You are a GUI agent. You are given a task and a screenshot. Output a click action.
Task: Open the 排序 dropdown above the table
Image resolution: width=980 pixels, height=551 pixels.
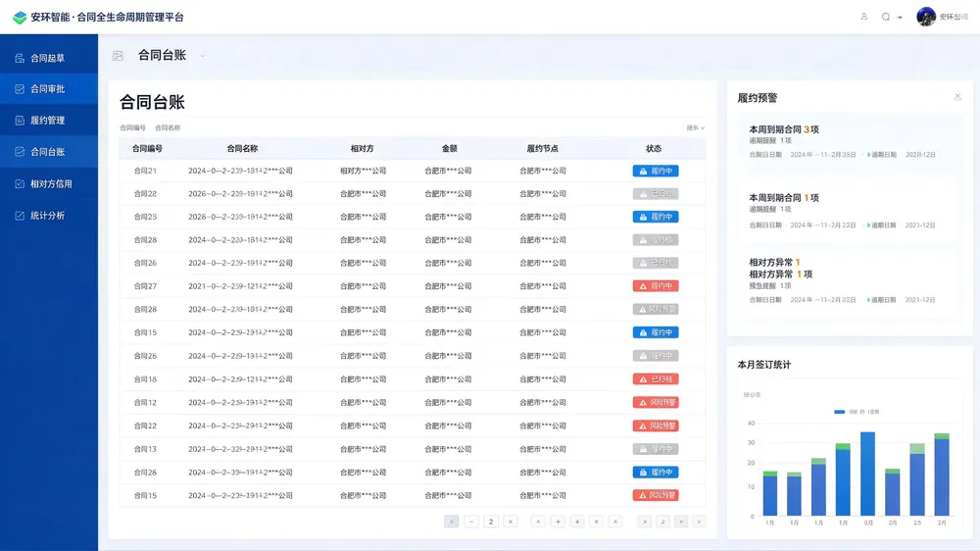(x=695, y=127)
